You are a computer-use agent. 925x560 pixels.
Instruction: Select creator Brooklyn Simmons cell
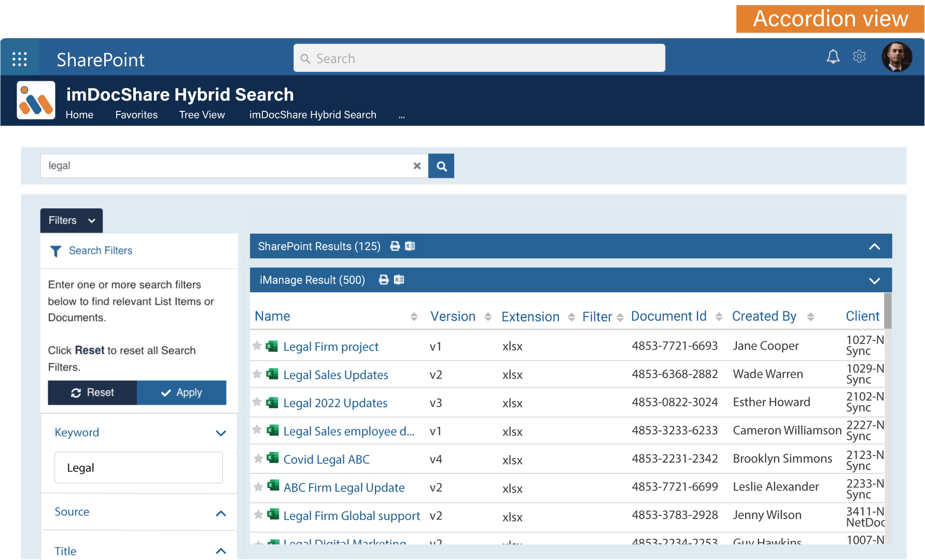tap(782, 459)
